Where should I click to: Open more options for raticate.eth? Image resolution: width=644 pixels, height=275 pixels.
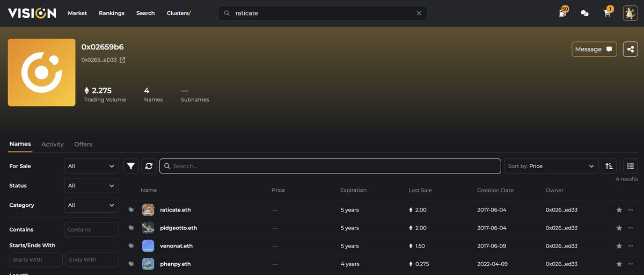631,210
